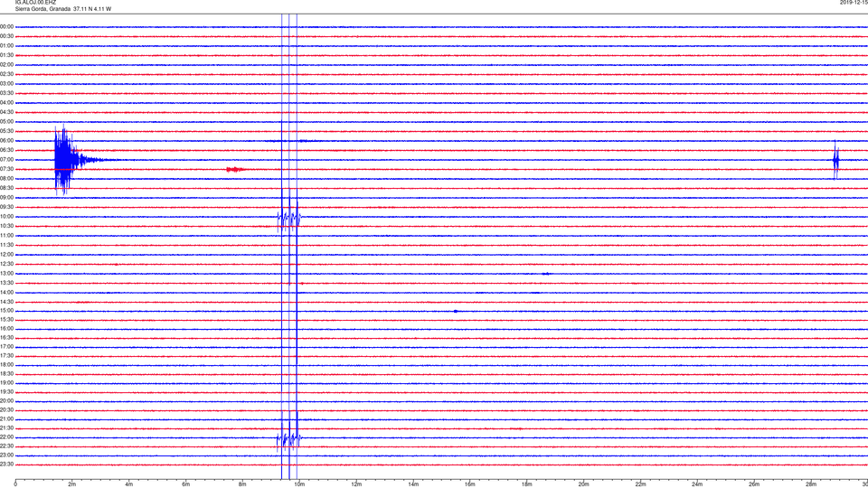This screenshot has height=488, width=868.
Task: Click the 12m tick label on the axis
Action: (x=356, y=484)
